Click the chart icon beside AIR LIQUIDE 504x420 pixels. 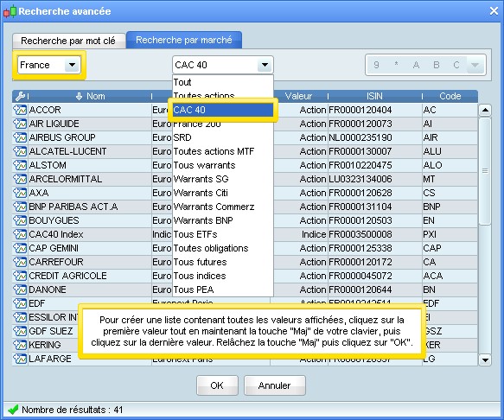pos(20,124)
